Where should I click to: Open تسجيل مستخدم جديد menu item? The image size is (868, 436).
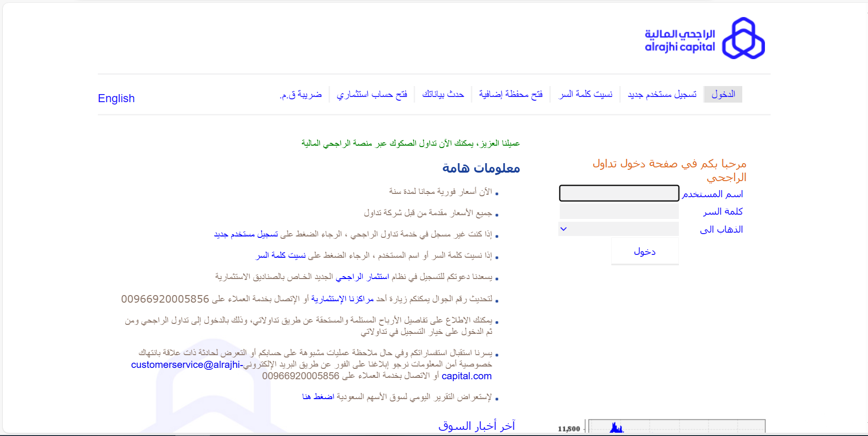click(x=662, y=94)
